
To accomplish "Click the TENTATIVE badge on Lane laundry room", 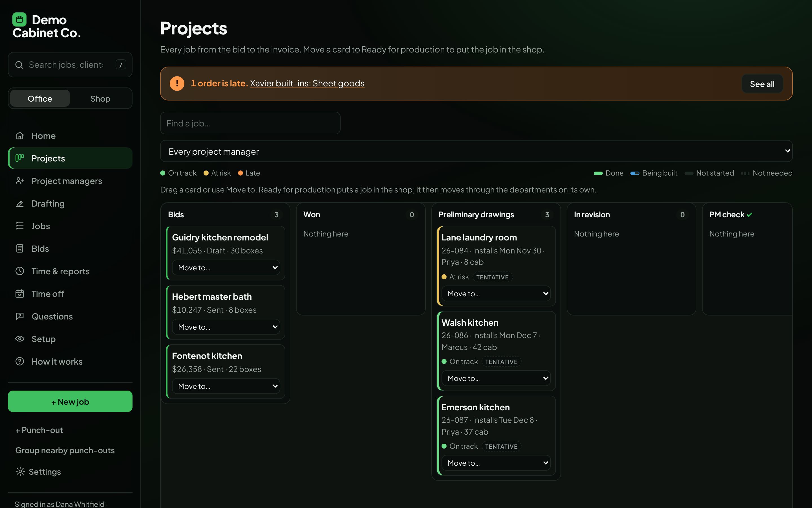I will coord(492,277).
